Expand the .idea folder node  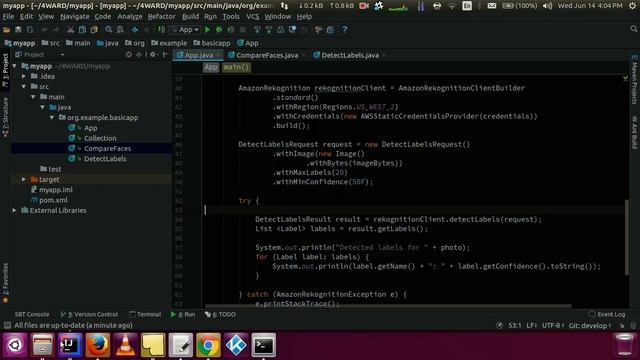click(24, 76)
